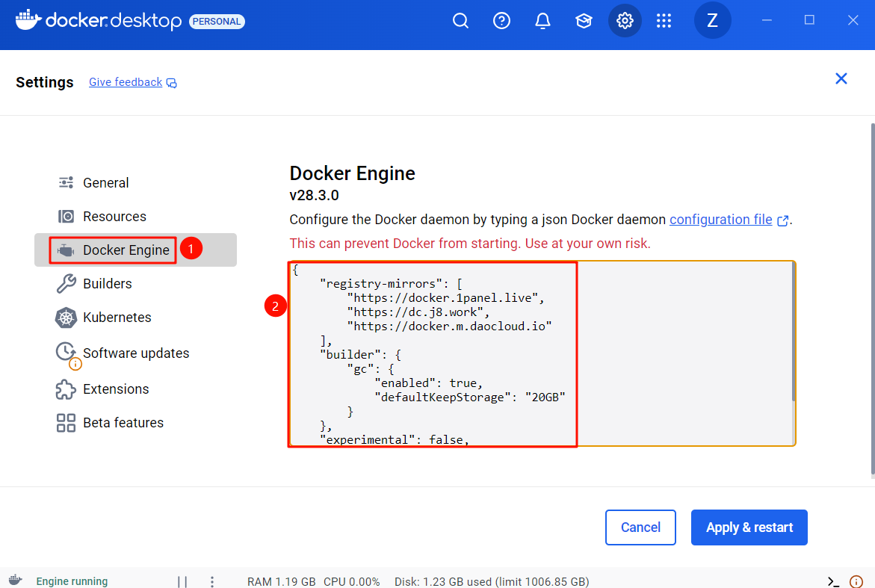
Task: Open the Z user account menu
Action: pyautogui.click(x=712, y=21)
